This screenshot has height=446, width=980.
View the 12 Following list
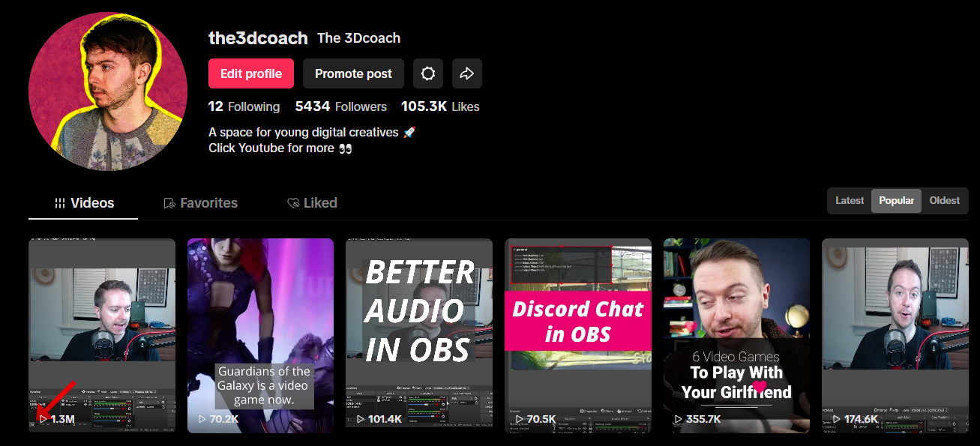(244, 106)
